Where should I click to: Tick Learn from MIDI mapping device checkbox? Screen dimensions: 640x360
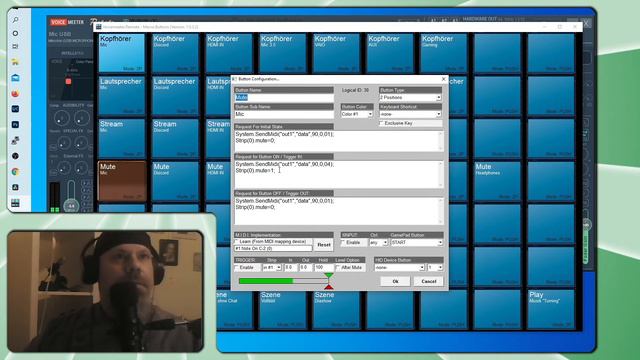tap(237, 242)
